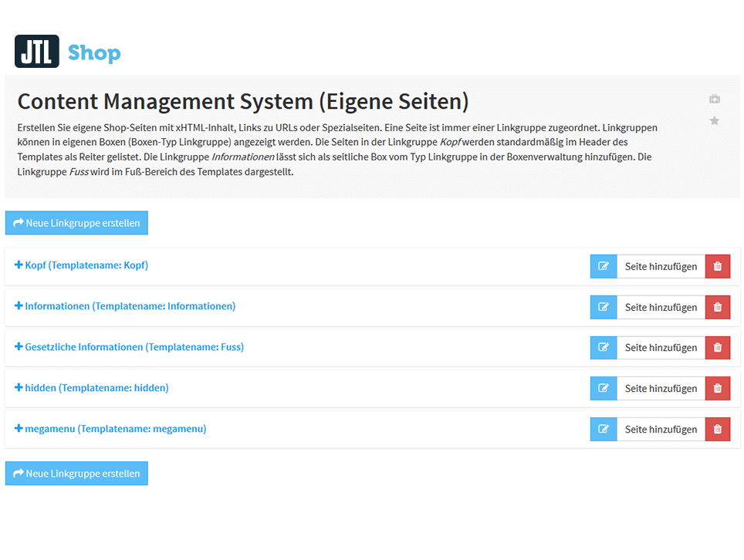Mark this page as favorite using the star

[714, 120]
